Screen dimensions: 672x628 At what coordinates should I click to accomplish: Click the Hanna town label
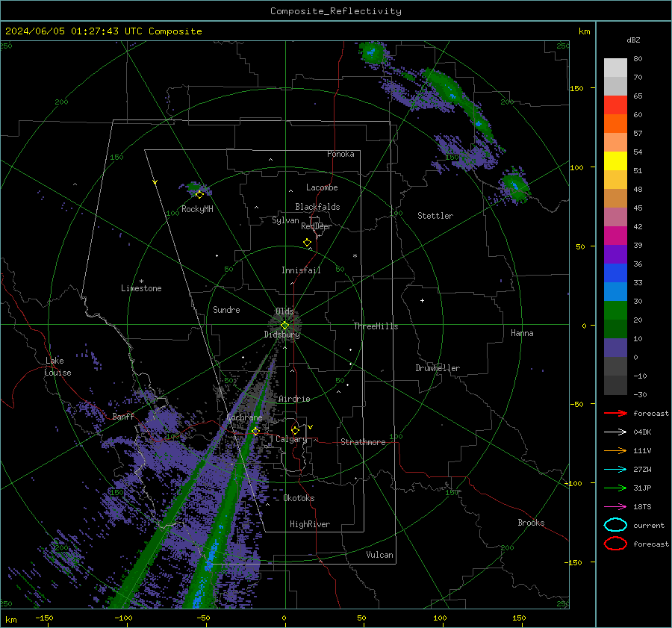[522, 333]
